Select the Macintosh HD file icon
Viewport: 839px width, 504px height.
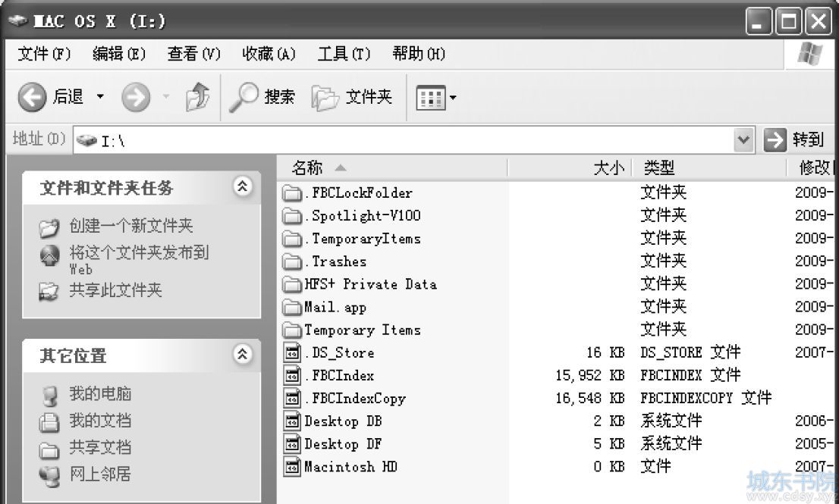tap(292, 467)
